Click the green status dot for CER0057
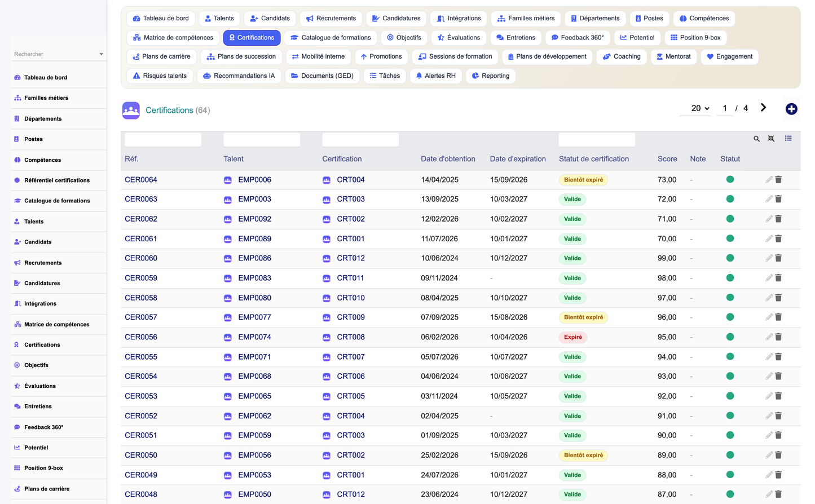Viewport: 815px width, 504px height. (730, 317)
